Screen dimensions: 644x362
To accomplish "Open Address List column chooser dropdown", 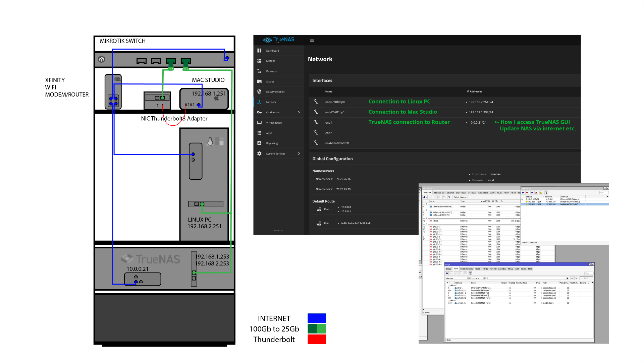I will [x=607, y=197].
